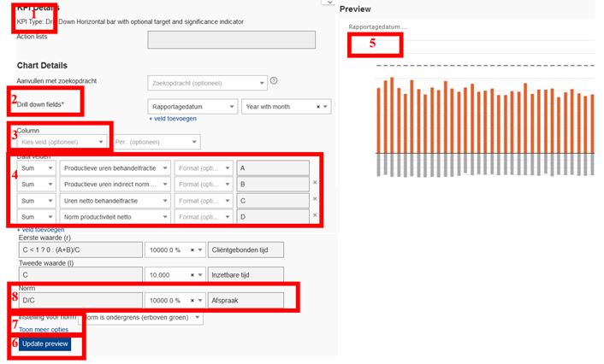Collapse panel using chevron above Preview
The image size is (604, 364).
pos(328,3)
